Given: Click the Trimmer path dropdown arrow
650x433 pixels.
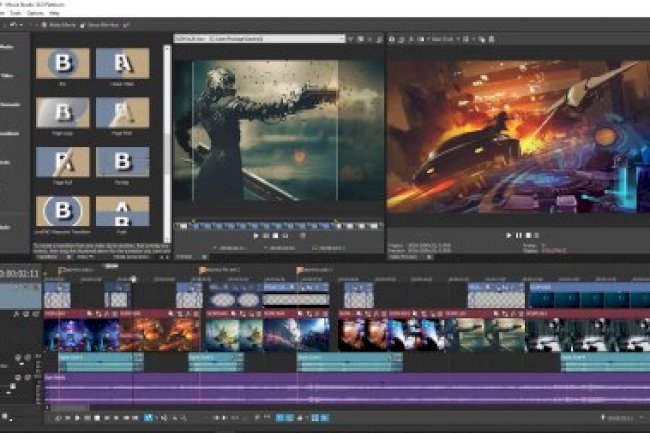Looking at the screenshot, I should click(x=342, y=39).
